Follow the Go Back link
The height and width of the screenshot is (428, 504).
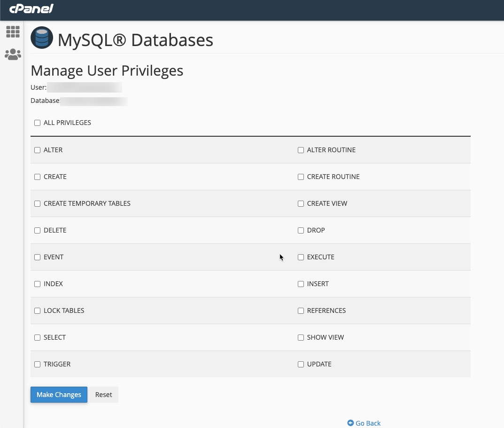(x=368, y=423)
